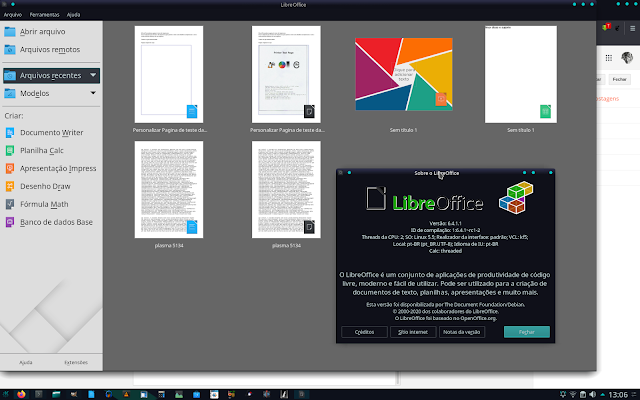Click the Planilha Calc icon

[10, 151]
